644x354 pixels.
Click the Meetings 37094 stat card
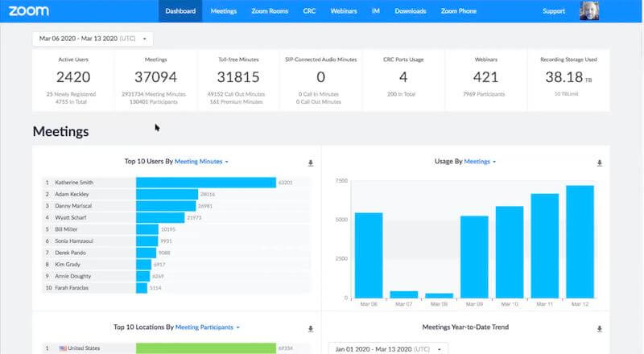point(155,80)
